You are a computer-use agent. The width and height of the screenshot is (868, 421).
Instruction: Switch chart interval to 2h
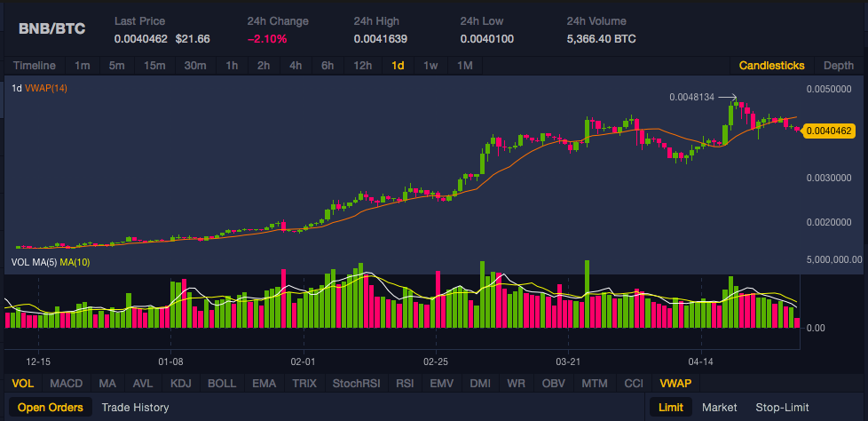coord(264,66)
